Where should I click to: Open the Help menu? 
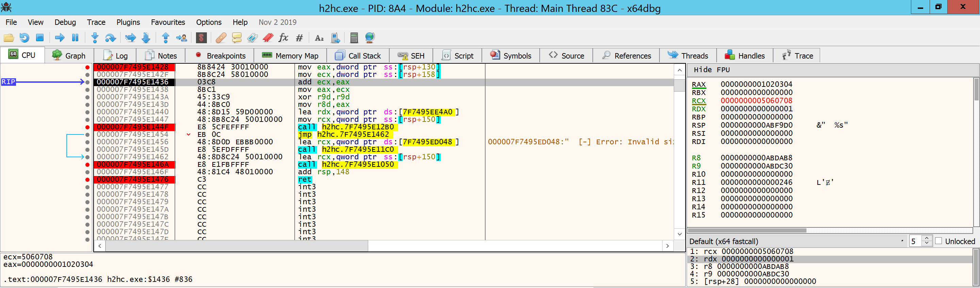240,22
